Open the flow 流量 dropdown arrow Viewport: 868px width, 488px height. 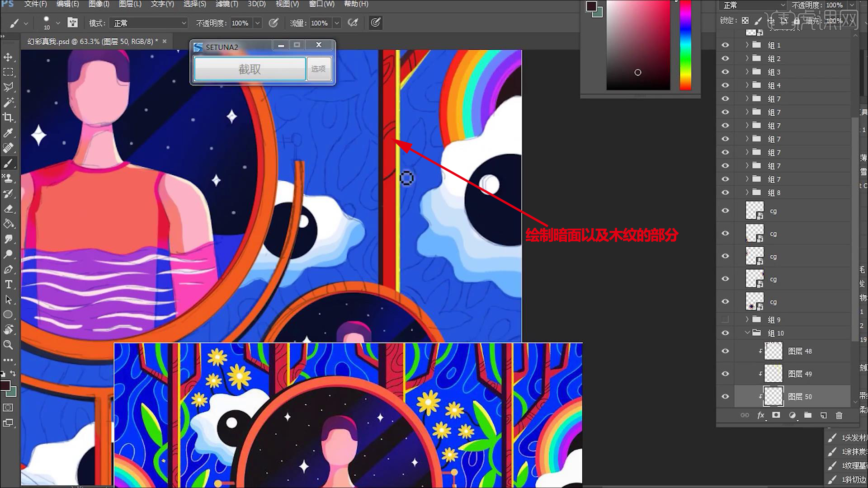coord(337,23)
